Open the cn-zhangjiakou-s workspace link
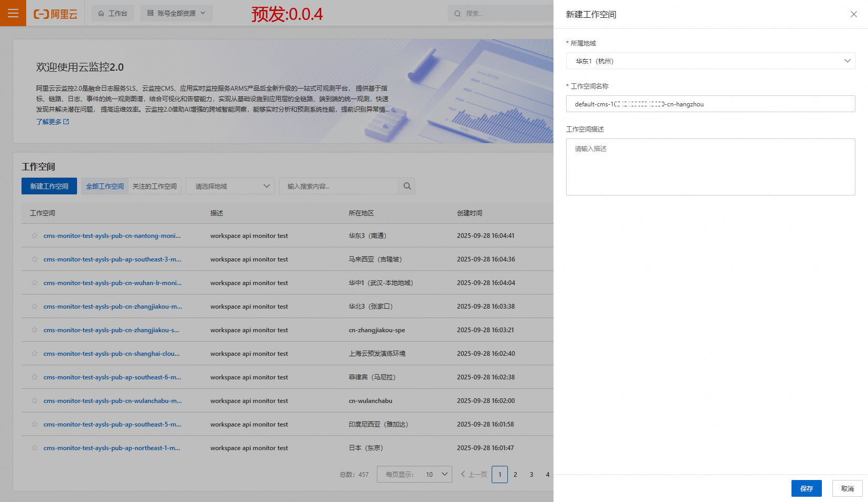 click(111, 330)
